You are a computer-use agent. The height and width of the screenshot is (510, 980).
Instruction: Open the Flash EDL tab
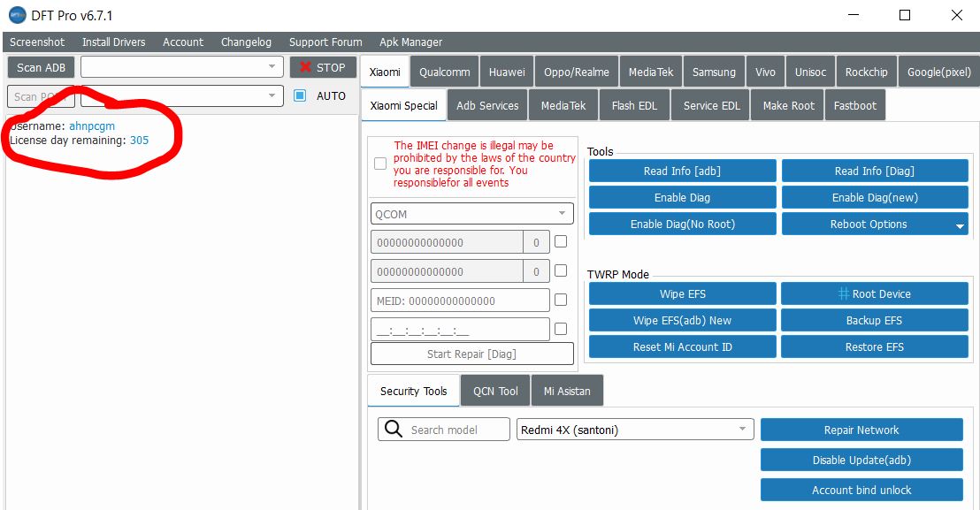click(634, 105)
